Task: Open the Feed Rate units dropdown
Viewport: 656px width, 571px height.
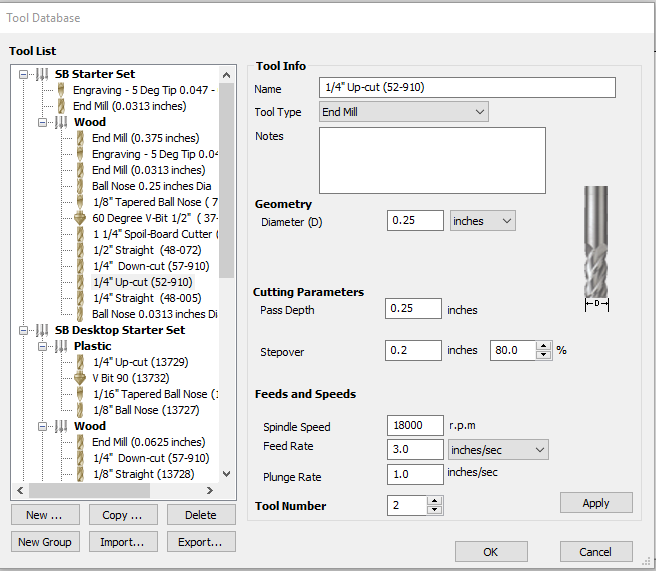Action: pyautogui.click(x=498, y=450)
